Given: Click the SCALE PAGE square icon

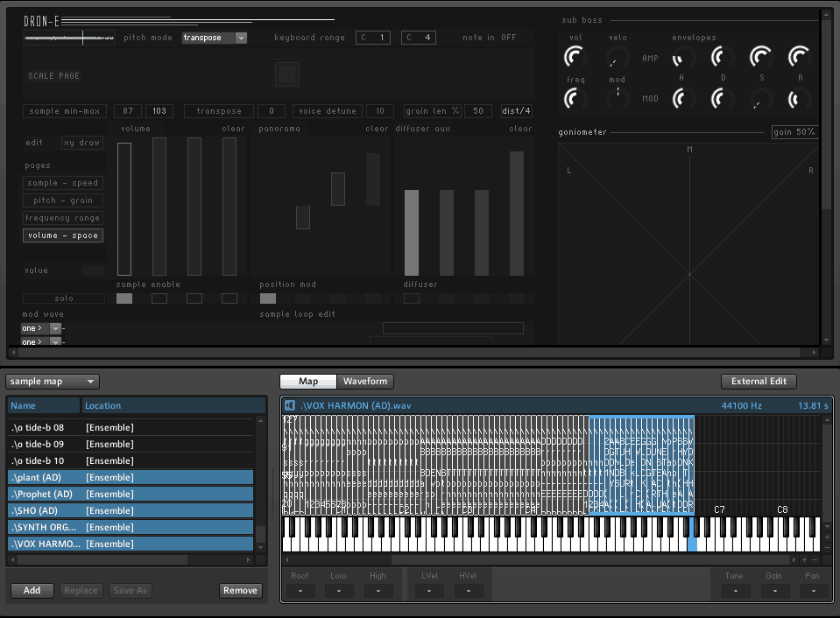Looking at the screenshot, I should tap(286, 75).
